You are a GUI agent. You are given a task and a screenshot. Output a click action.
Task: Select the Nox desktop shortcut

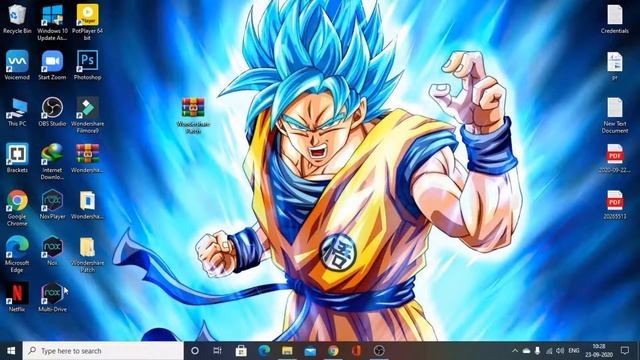point(52,251)
